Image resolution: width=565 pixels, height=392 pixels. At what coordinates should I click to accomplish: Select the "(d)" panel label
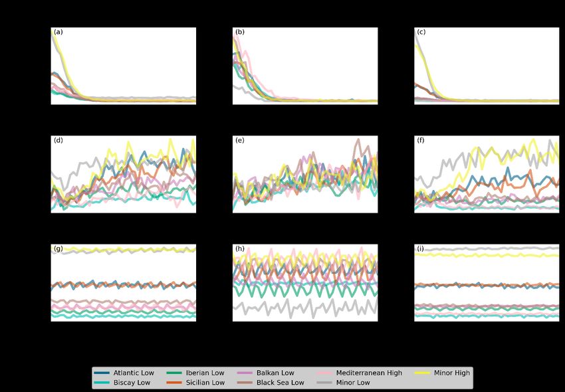click(58, 140)
